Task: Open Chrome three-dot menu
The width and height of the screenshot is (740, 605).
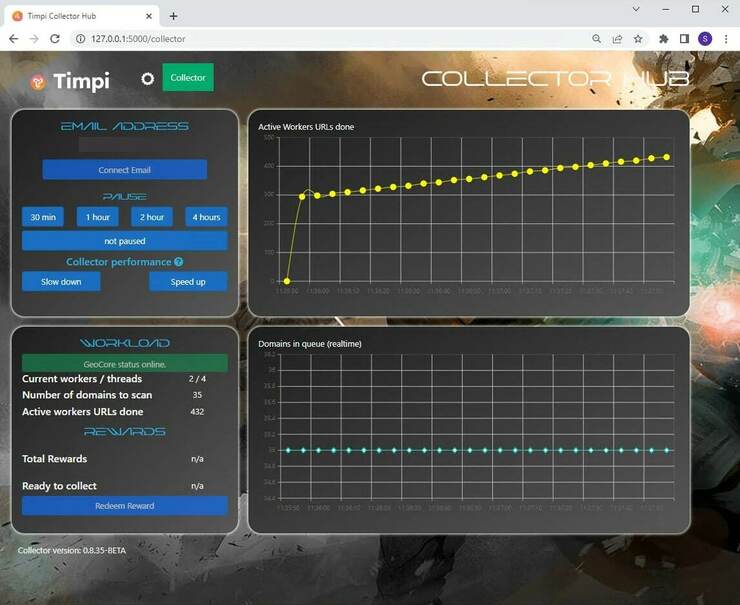Action: [726, 39]
